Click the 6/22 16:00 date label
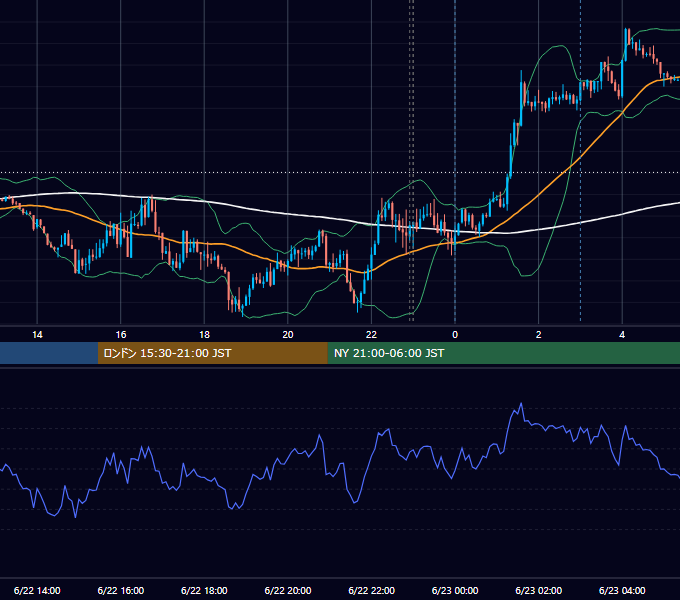This screenshot has height=600, width=680. (121, 590)
